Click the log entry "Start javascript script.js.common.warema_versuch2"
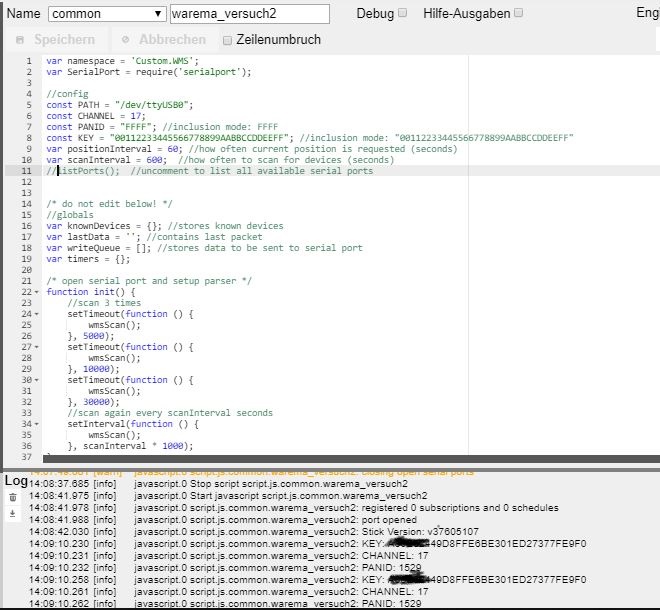Viewport: 660px width, 610px height. point(309,496)
